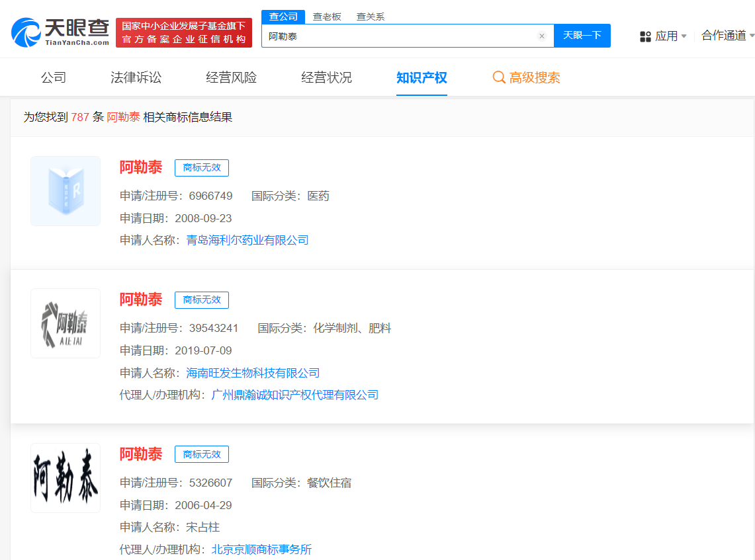
Task: Open applicant 海南旺发生物科技有限公司
Action: tap(253, 373)
